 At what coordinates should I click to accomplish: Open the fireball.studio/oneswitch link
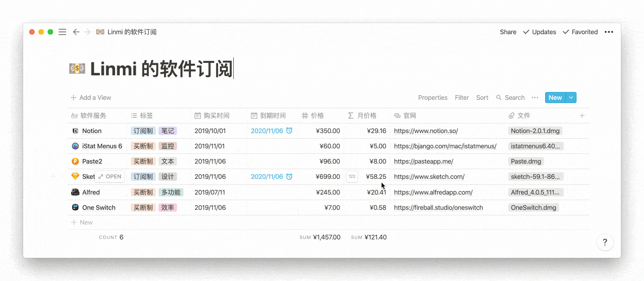pyautogui.click(x=438, y=208)
